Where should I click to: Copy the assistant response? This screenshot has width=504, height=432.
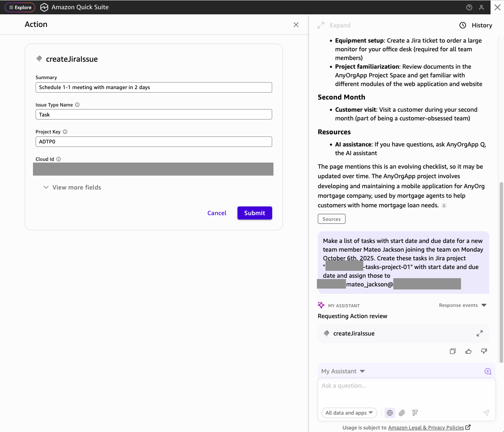[x=453, y=351]
